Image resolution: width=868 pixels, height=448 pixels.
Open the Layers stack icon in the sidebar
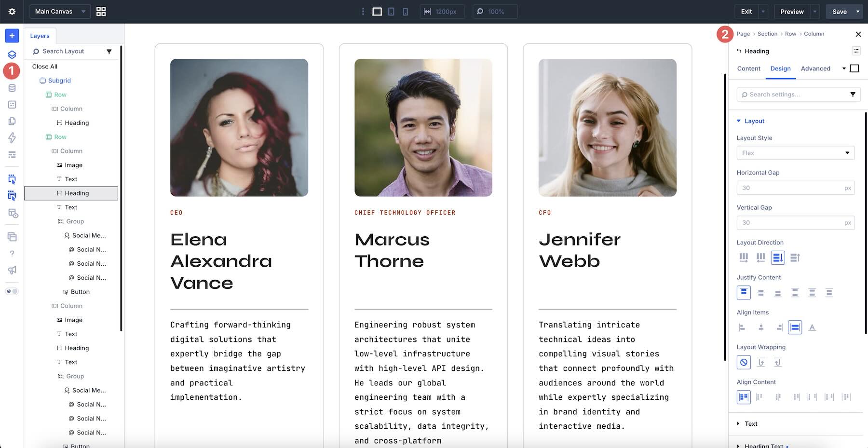(x=12, y=54)
